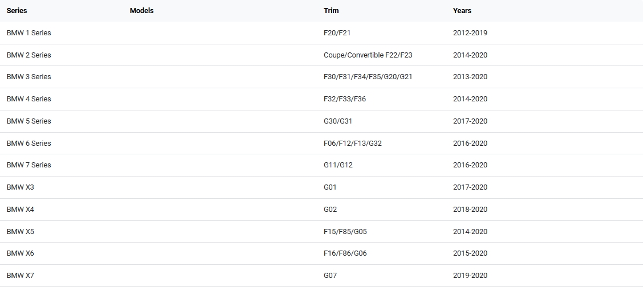Select the BMW X6 cell
The image size is (644, 287).
(x=20, y=253)
